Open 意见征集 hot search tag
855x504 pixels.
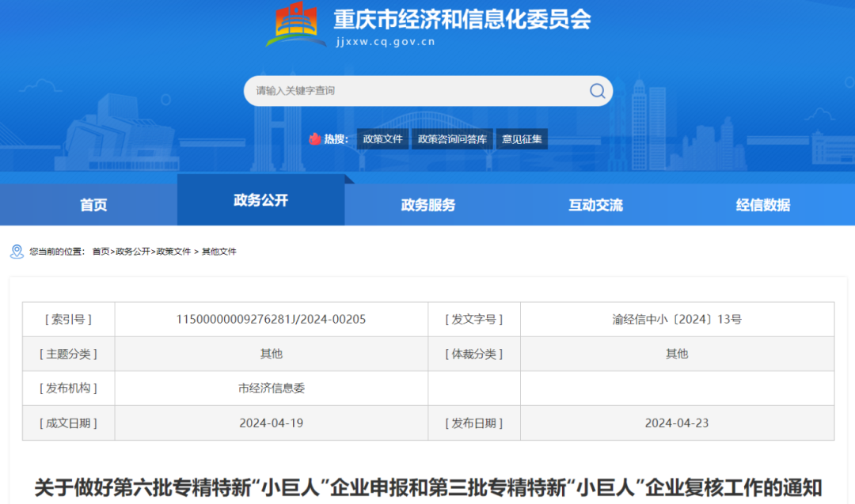click(x=522, y=139)
